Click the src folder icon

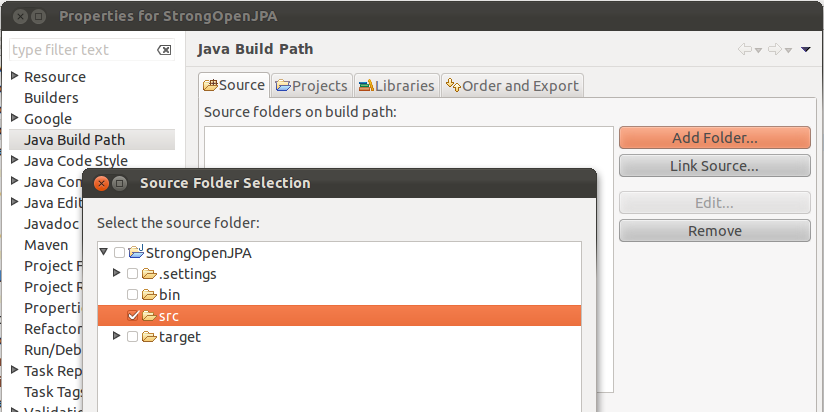150,316
